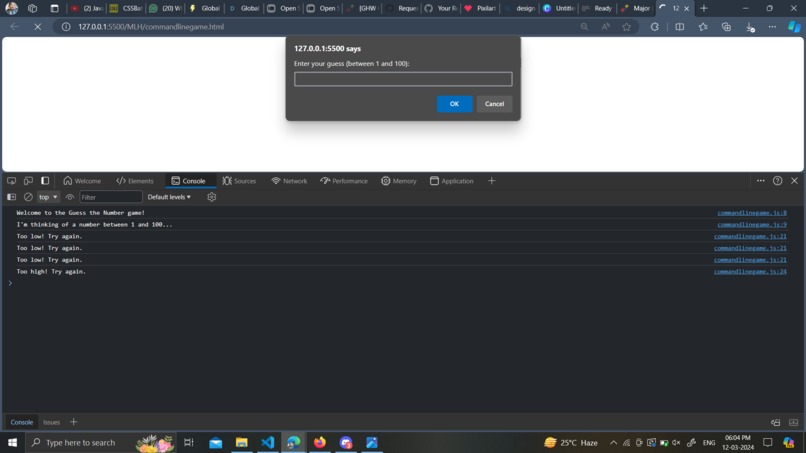Toggle DevTools activity bar dock icon
806x453 pixels.
point(45,181)
